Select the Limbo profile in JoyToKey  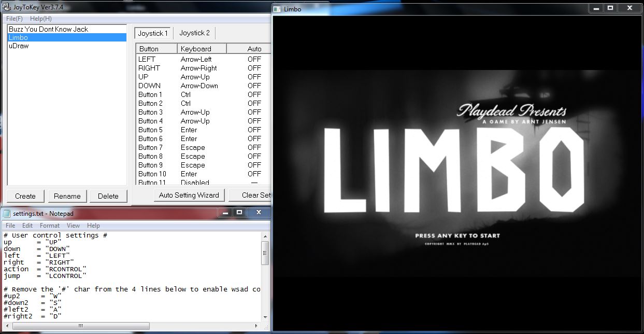(x=67, y=37)
